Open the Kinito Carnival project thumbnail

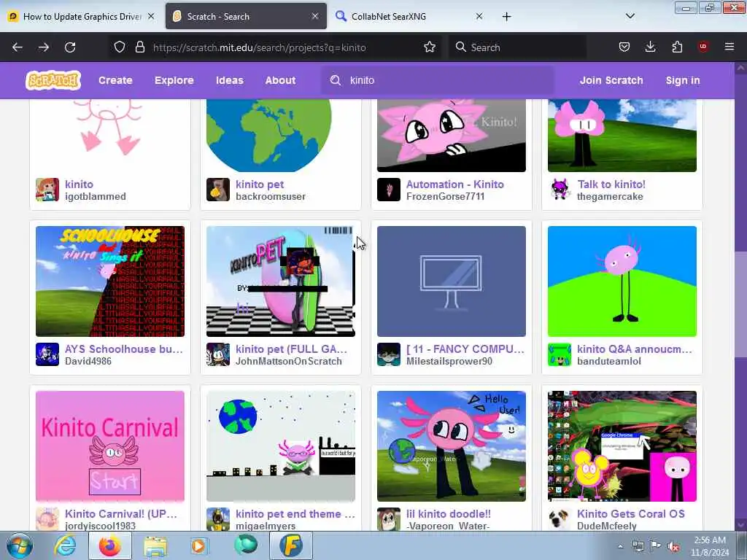(110, 446)
